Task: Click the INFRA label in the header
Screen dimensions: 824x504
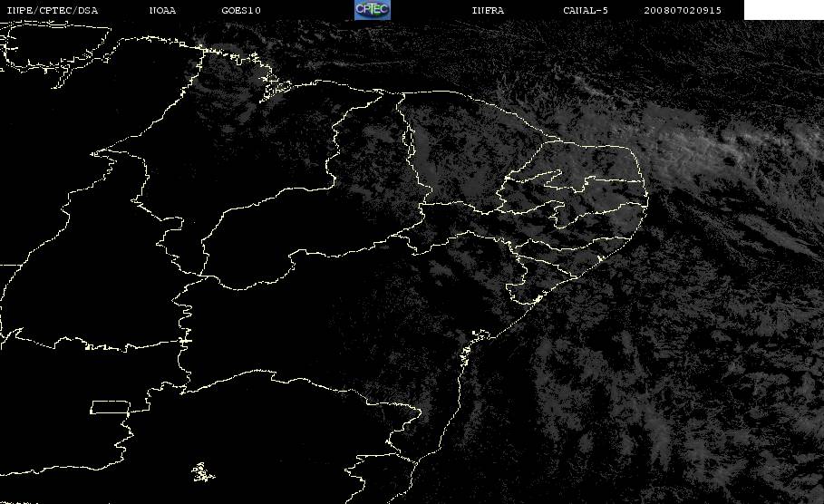Action: 488,11
